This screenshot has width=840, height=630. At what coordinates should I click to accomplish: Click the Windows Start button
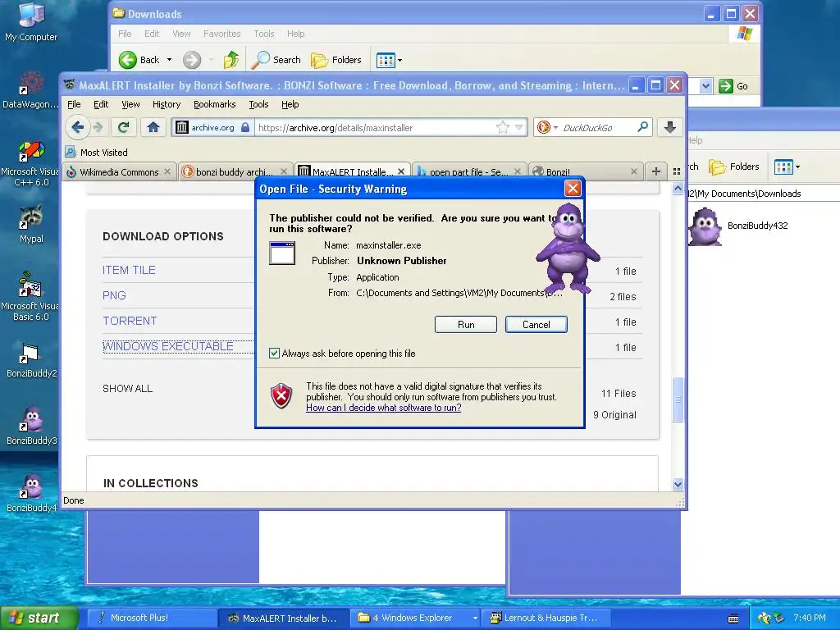(39, 618)
